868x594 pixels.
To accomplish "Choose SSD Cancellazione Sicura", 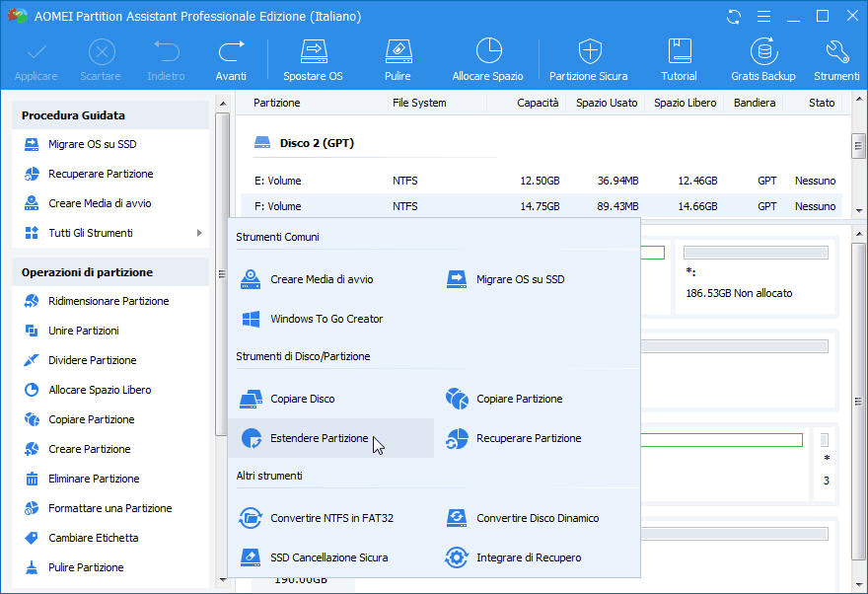I will click(328, 557).
